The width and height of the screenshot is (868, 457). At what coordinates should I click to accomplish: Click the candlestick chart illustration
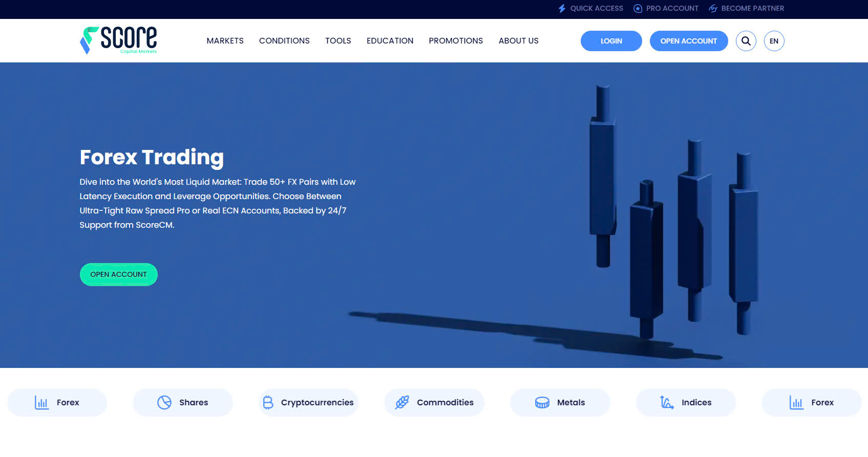[x=673, y=212]
